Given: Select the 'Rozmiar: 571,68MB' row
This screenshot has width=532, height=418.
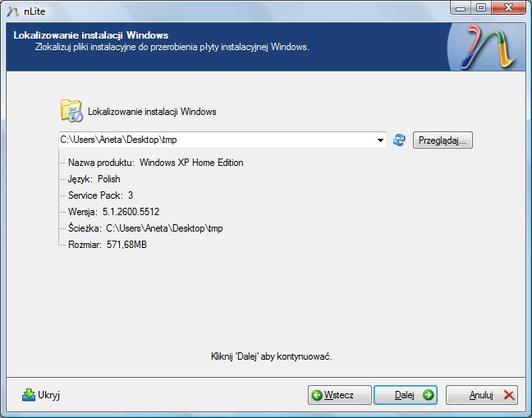Looking at the screenshot, I should coord(108,245).
